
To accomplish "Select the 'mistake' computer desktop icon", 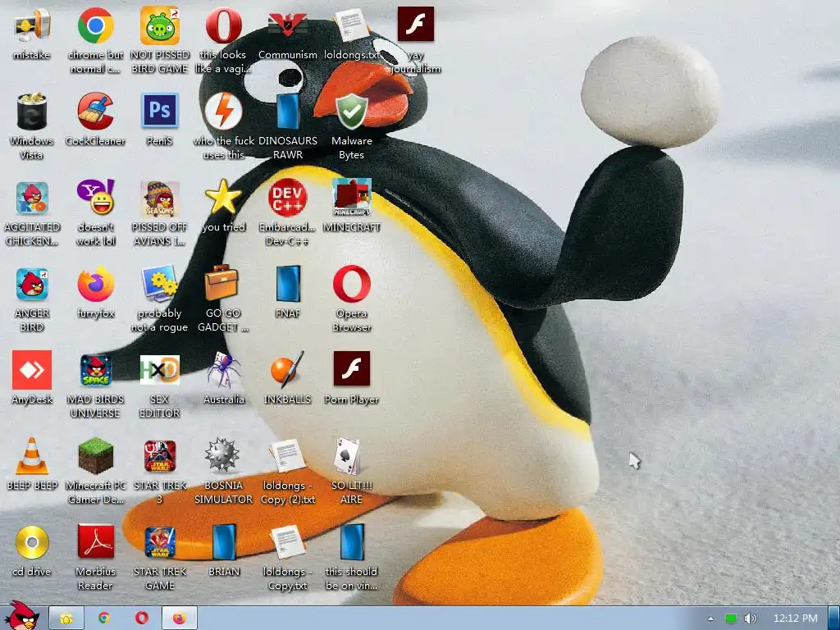I will [x=32, y=25].
